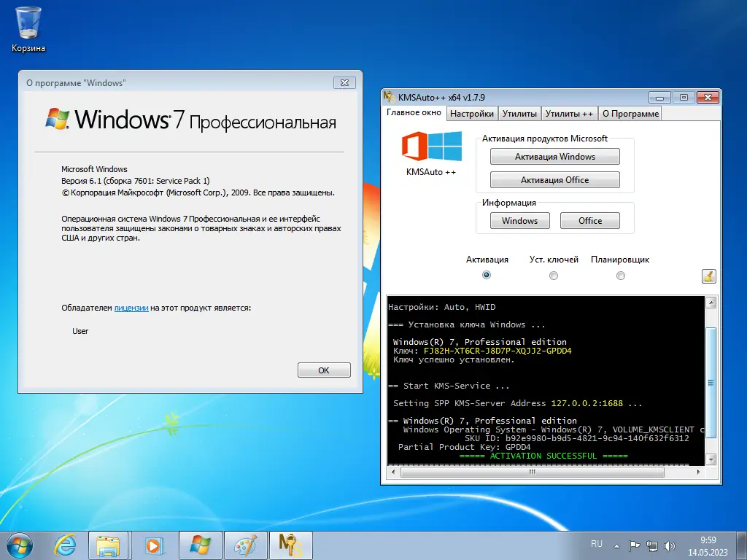Click the KMSAuto title bar app icon
The width and height of the screenshot is (747, 560).
tap(390, 97)
